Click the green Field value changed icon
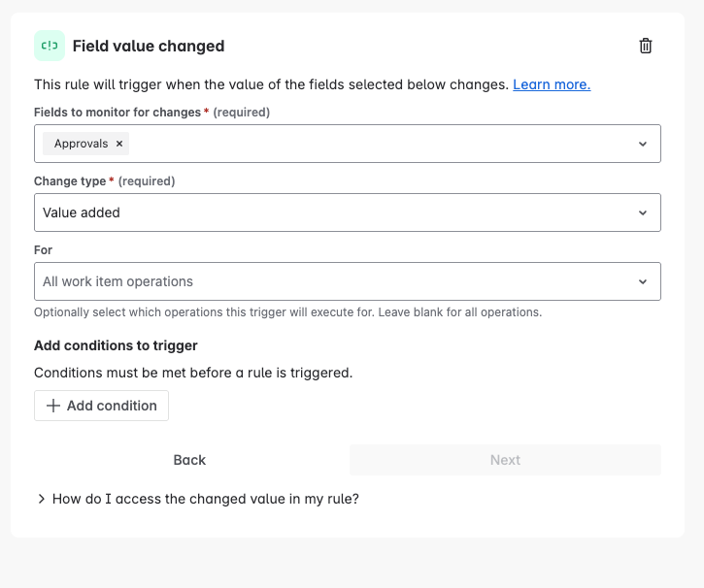704x588 pixels. [x=50, y=46]
